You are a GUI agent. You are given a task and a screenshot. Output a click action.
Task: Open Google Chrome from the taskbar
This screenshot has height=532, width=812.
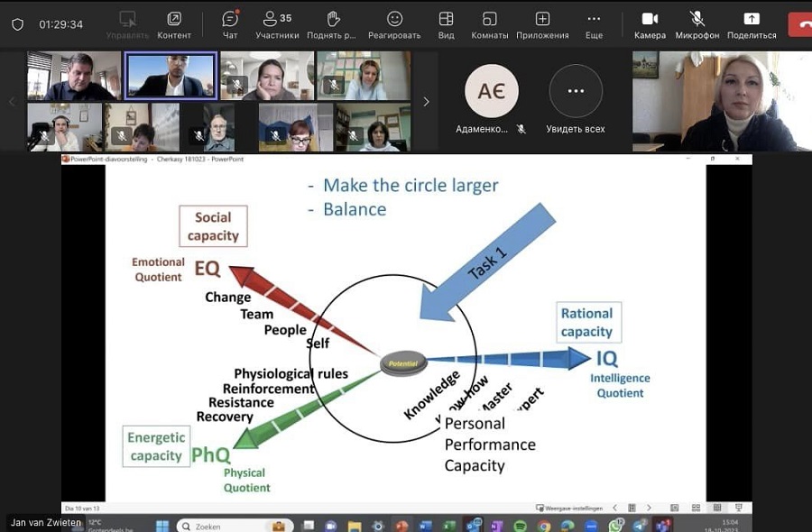[544, 526]
